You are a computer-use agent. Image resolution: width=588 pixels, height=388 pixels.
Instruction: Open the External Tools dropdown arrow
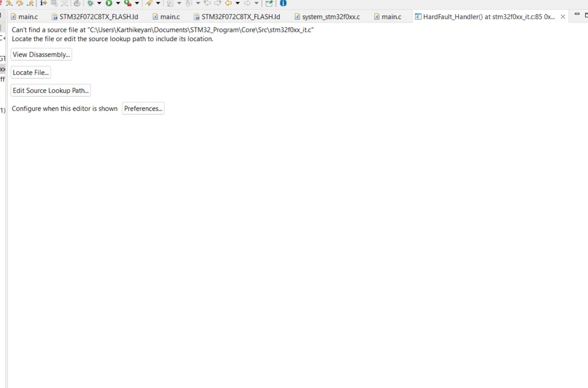tap(137, 3)
